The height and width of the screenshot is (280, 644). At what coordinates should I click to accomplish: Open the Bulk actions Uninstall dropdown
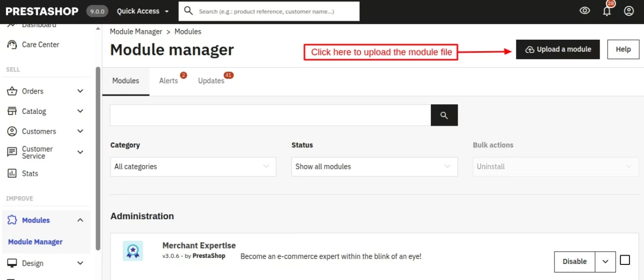tap(555, 167)
